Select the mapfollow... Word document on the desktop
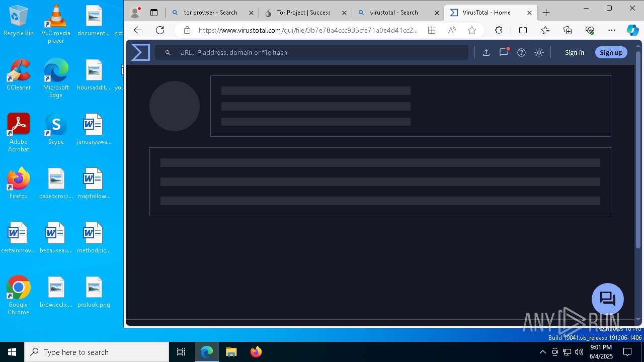The height and width of the screenshot is (362, 644). click(94, 184)
